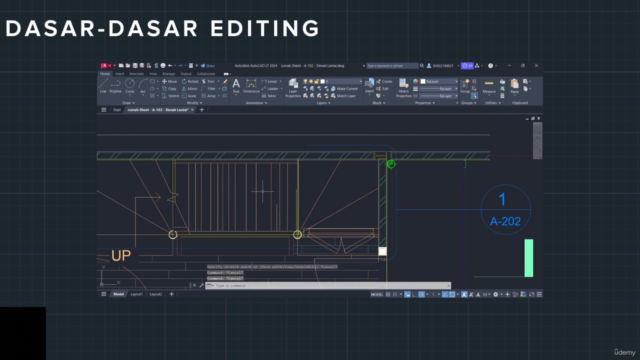The width and height of the screenshot is (640, 360).
Task: Click the Copy tool
Action: click(x=169, y=89)
